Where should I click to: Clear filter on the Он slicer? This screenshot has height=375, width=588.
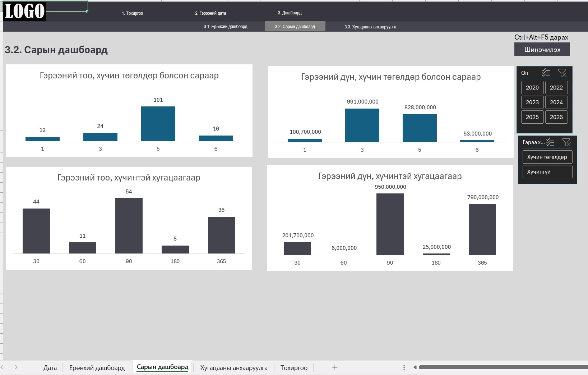pyautogui.click(x=562, y=73)
